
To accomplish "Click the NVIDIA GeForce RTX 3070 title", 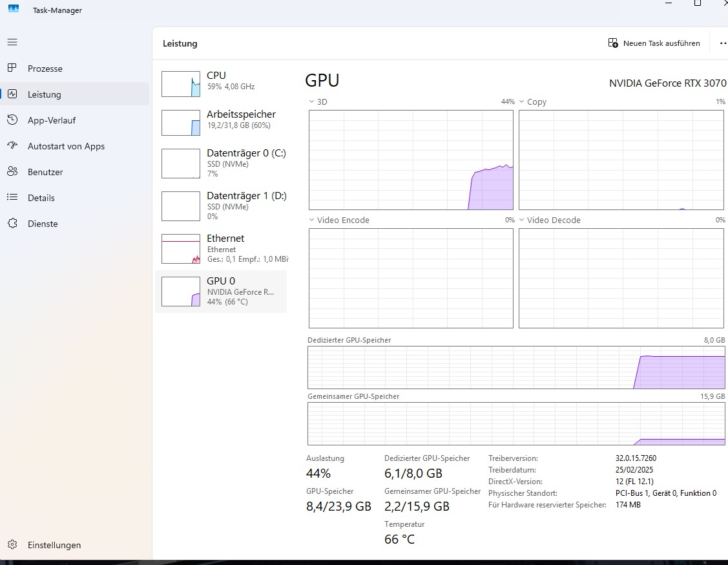I will click(668, 83).
